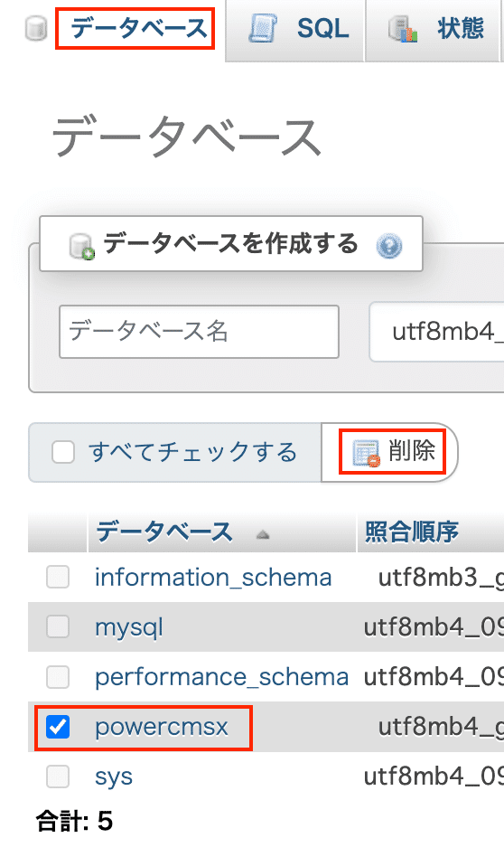Open the blue help question mark icon

coord(389,245)
